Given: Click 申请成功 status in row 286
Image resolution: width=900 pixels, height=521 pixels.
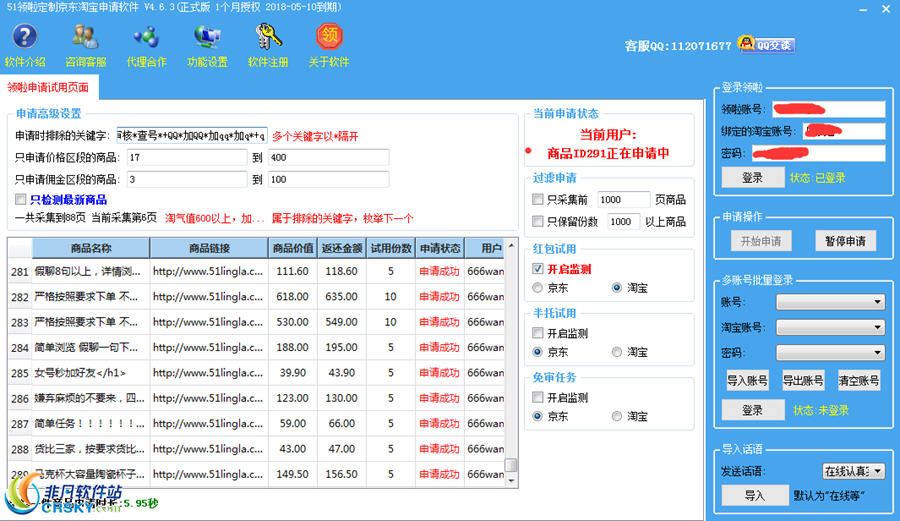Looking at the screenshot, I should pyautogui.click(x=440, y=398).
